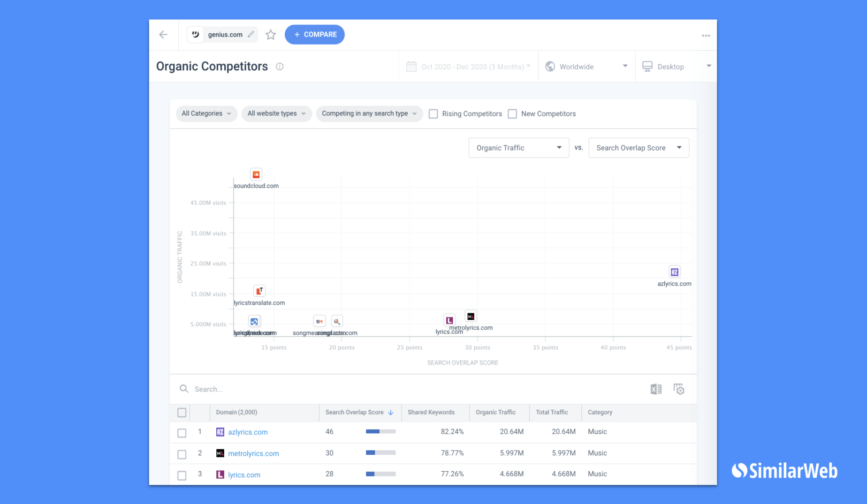This screenshot has height=504, width=867.
Task: Open the Organic Traffic axis dropdown
Action: click(x=518, y=147)
